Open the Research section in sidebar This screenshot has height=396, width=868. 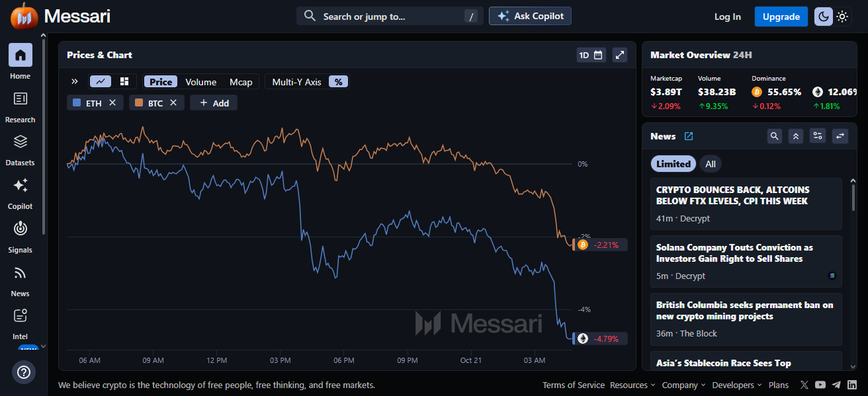coord(20,106)
